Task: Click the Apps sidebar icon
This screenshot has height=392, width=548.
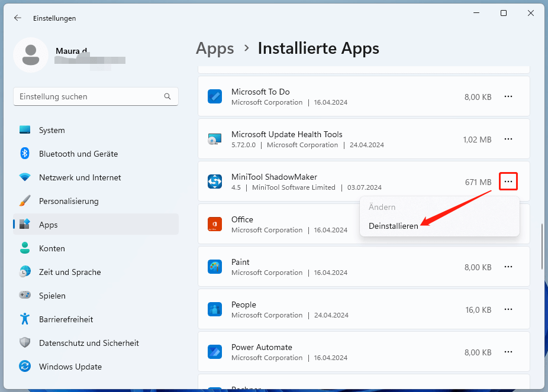Action: (x=25, y=225)
